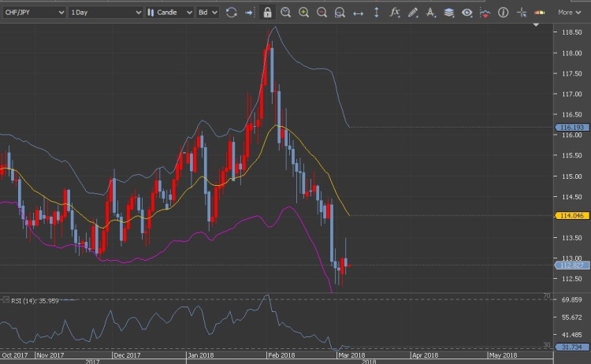
Task: Open the fx indicators menu
Action: tap(395, 13)
